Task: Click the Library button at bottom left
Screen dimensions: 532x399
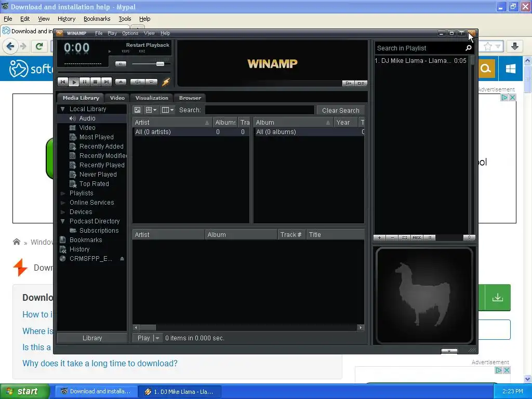Action: click(92, 338)
